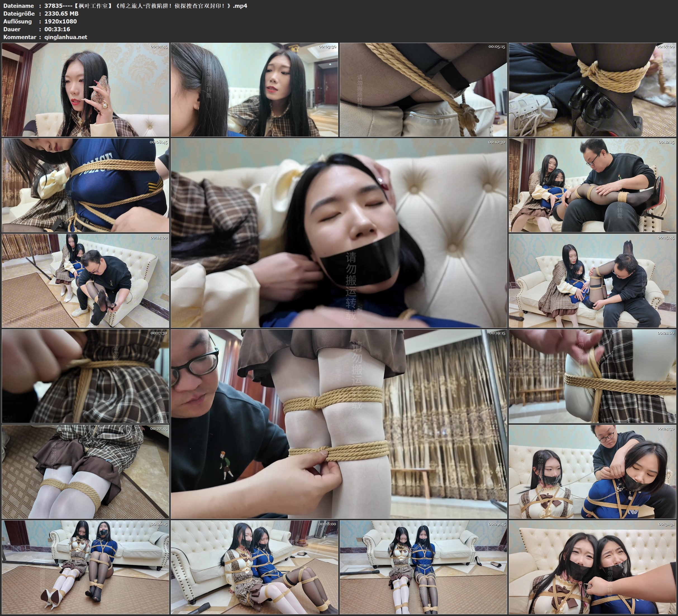Image resolution: width=678 pixels, height=616 pixels.
Task: Open the 00:15:45 thumbnail
Action: click(592, 280)
